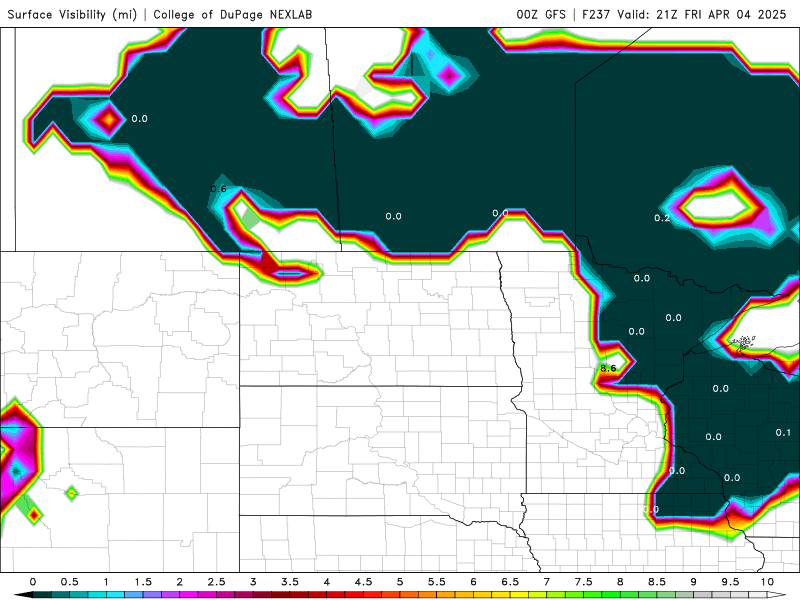Click the "1" legend scale label
Viewport: 800px width, 600px height.
coord(106,582)
